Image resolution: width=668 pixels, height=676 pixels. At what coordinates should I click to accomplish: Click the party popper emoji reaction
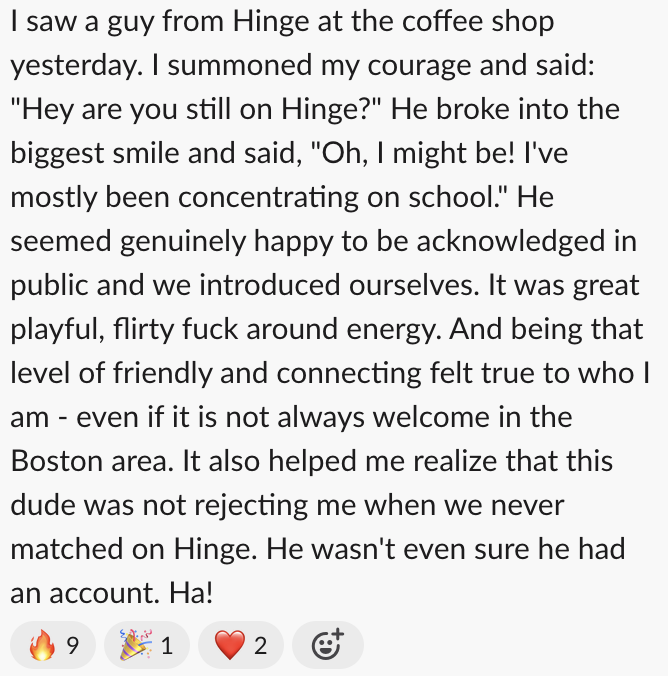136,646
